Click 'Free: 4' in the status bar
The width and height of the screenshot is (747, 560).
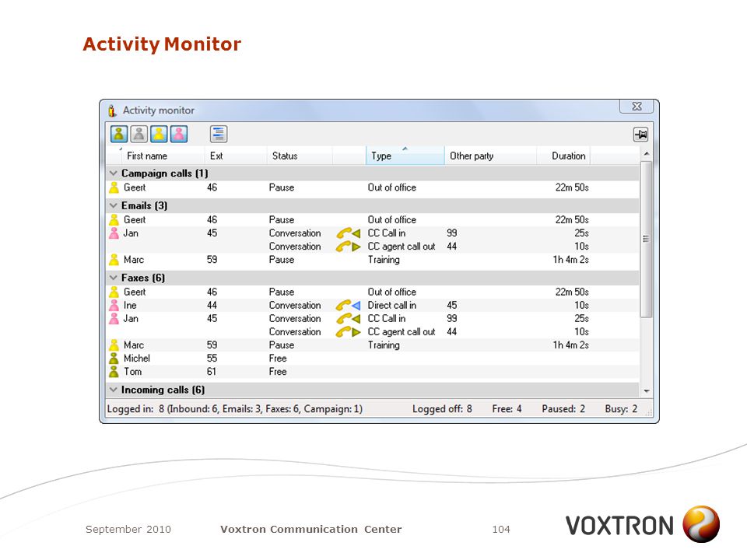click(x=507, y=409)
